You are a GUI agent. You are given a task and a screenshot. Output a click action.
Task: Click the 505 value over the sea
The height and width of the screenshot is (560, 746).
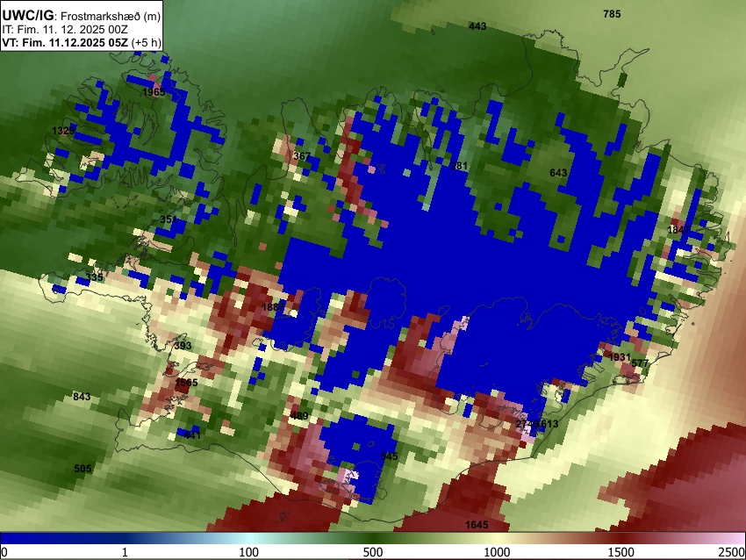[x=82, y=469]
